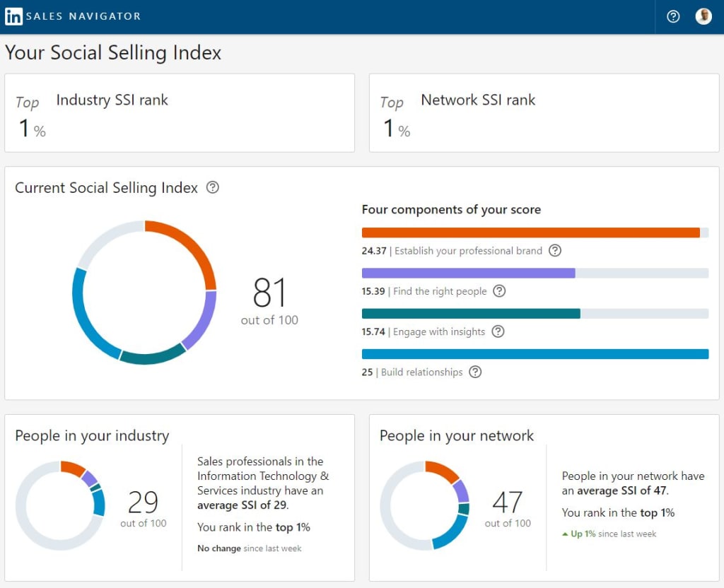Image resolution: width=724 pixels, height=588 pixels.
Task: Click the purple Find the right people bar
Action: (535, 273)
